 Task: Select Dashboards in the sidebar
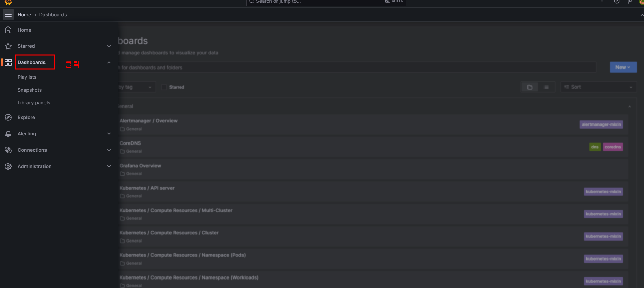click(x=31, y=62)
